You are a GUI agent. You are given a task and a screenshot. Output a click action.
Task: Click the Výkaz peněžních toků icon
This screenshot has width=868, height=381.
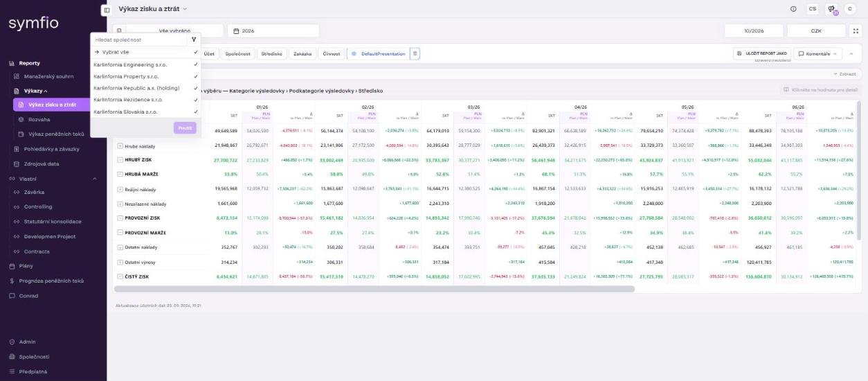[21, 134]
